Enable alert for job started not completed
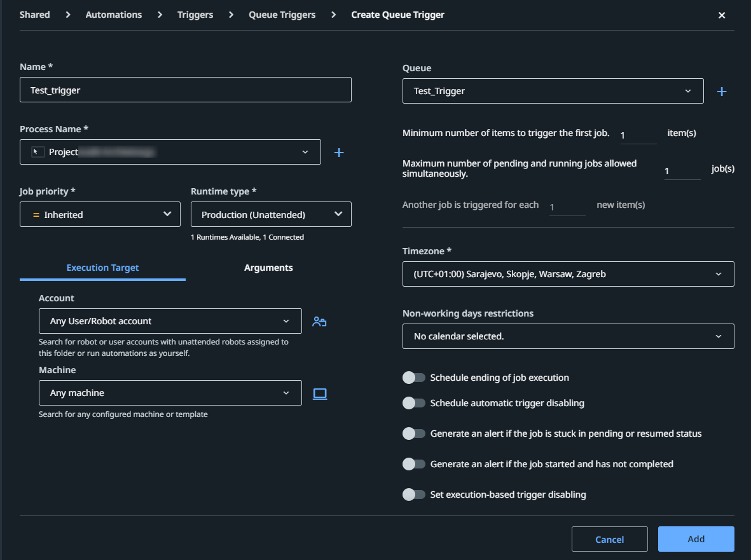 pos(414,464)
